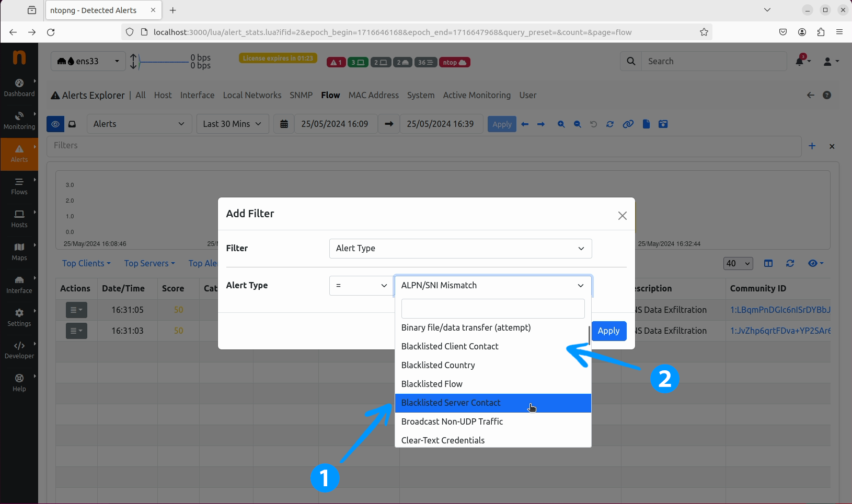This screenshot has height=504, width=852.
Task: Click the calendar date picker icon
Action: pyautogui.click(x=284, y=124)
